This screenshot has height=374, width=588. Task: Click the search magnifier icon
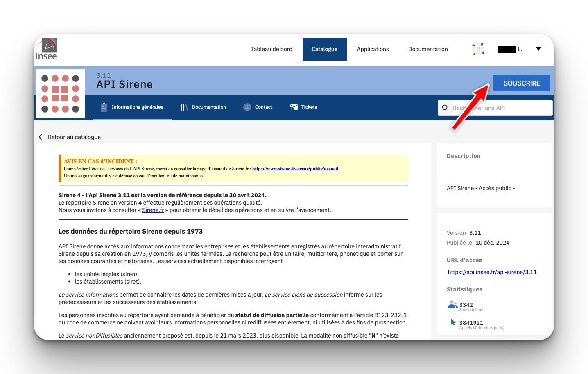click(445, 108)
